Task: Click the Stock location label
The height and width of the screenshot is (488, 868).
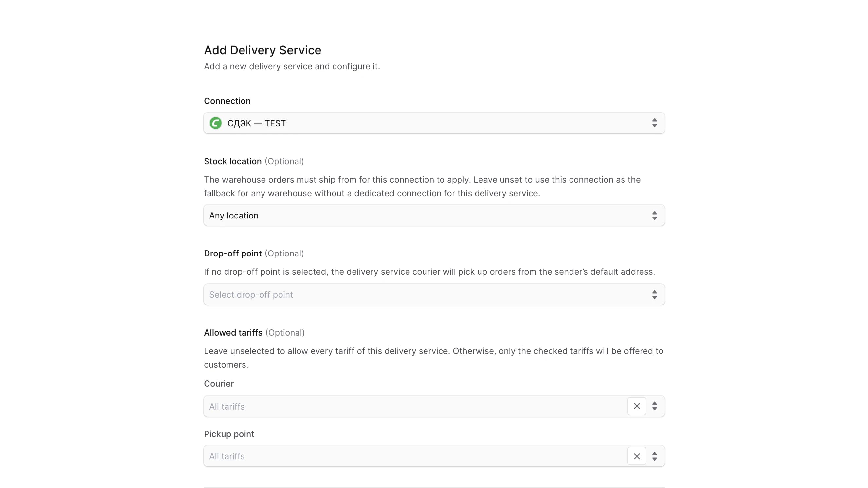Action: point(232,161)
